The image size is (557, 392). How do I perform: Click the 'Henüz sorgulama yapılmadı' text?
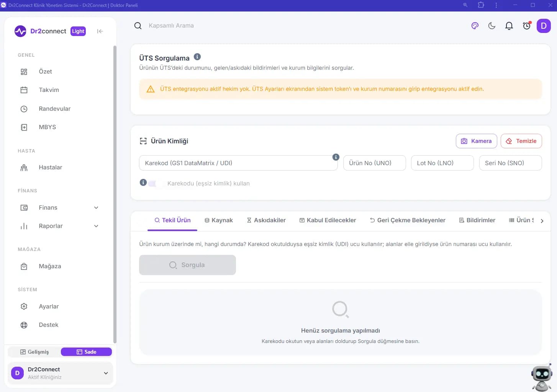341,330
